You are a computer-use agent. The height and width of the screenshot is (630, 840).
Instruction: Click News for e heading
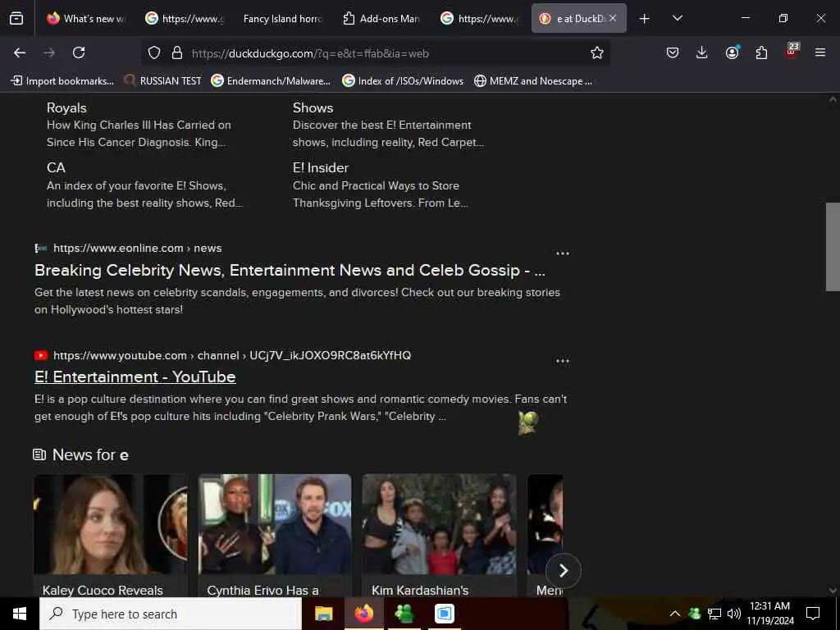tap(90, 454)
